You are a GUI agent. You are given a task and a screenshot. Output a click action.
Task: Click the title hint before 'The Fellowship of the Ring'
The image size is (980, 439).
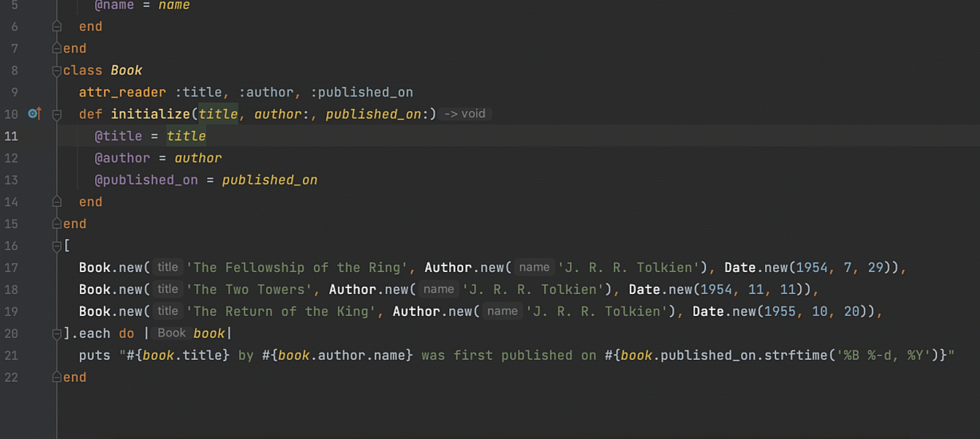(x=167, y=267)
